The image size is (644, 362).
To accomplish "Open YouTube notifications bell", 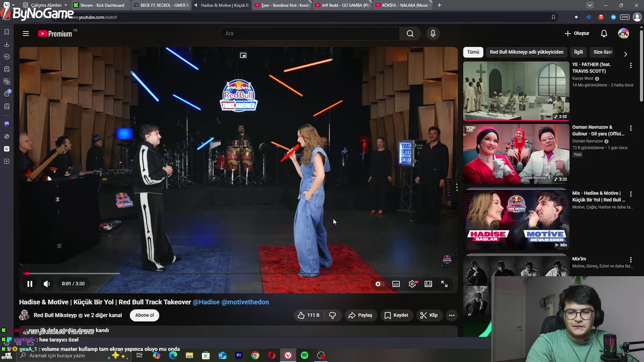I will pyautogui.click(x=604, y=34).
